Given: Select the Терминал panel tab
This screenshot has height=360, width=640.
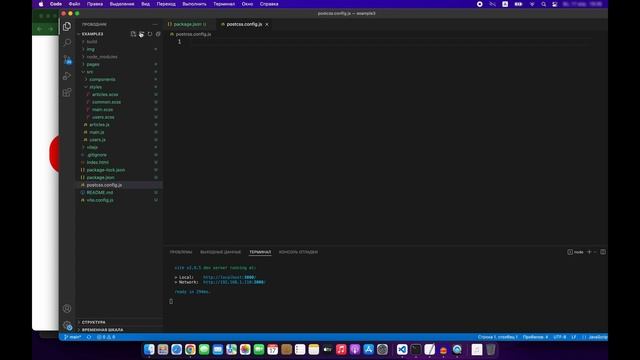Looking at the screenshot, I should 260,252.
